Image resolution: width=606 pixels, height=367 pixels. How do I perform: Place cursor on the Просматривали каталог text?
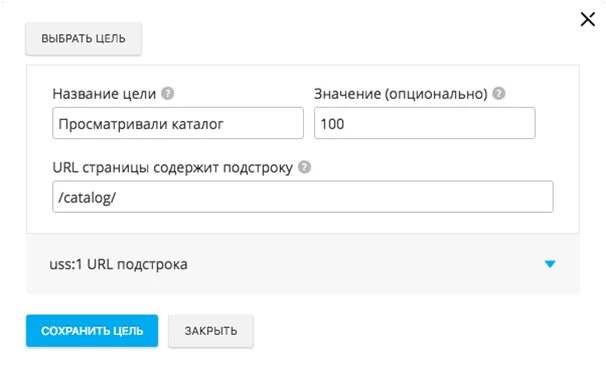(141, 124)
